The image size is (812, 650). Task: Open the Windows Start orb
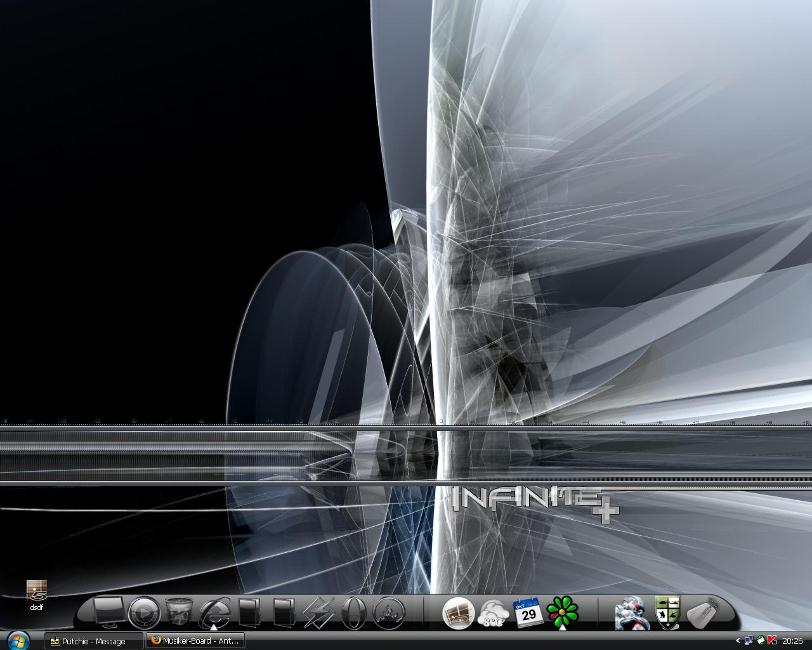pos(19,640)
